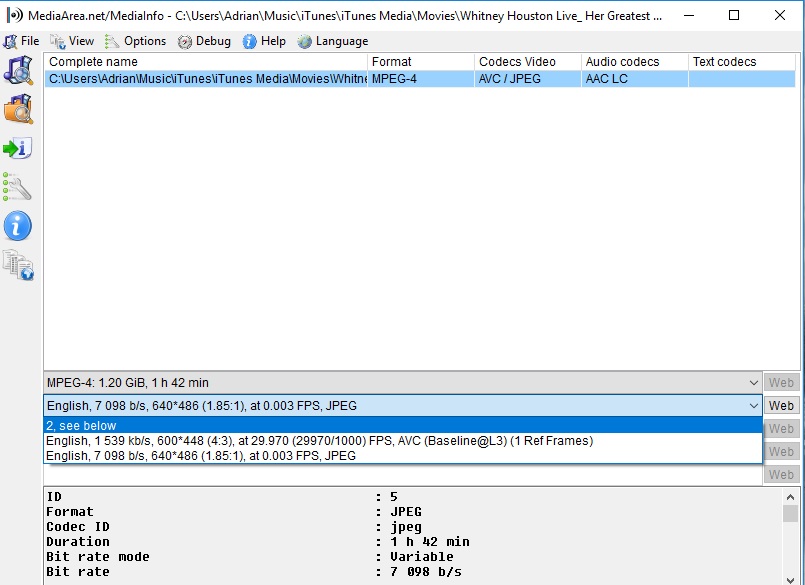
Task: Click the 'Bit rate mode' Variable line
Action: [x=250, y=557]
